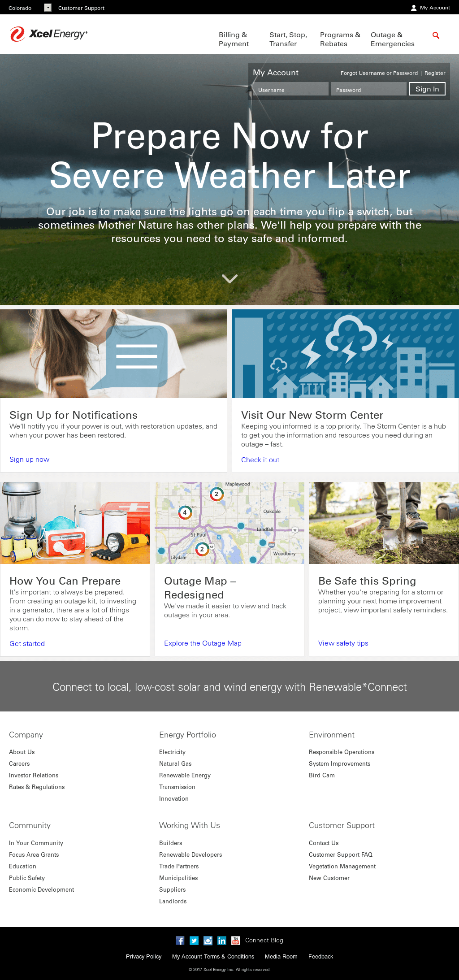Click Natural Gas footer link
This screenshot has width=459, height=980.
point(175,764)
